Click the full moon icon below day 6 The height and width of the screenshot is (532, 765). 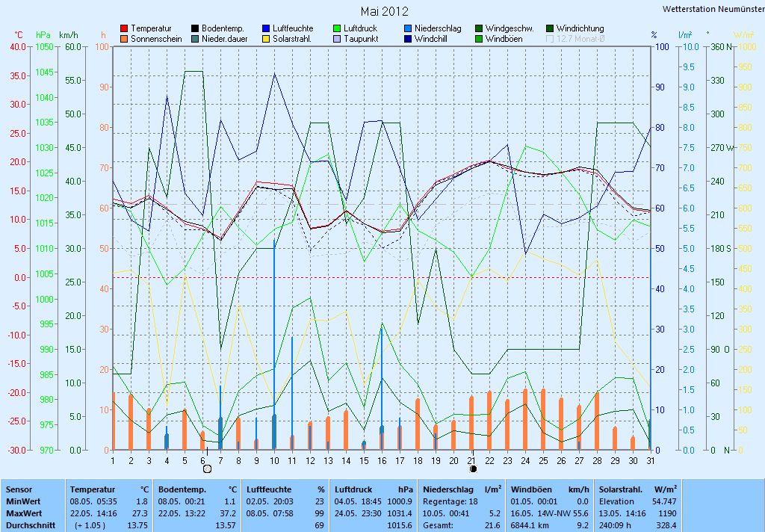pos(208,468)
